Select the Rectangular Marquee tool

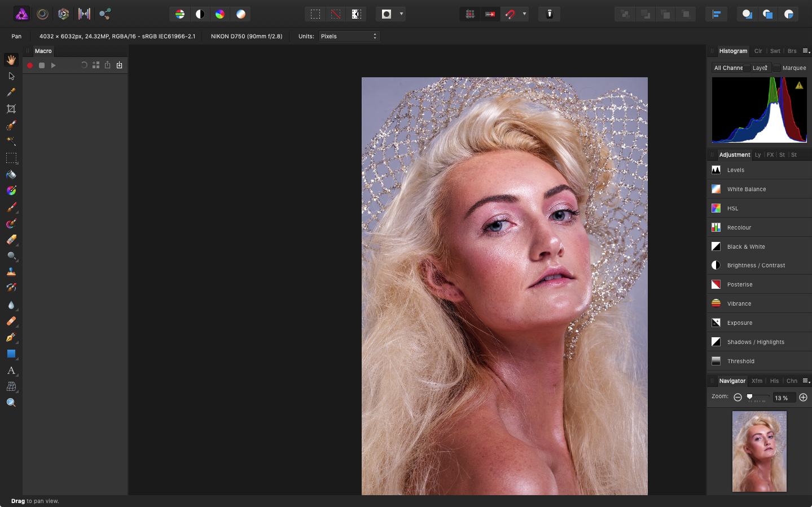(x=11, y=158)
